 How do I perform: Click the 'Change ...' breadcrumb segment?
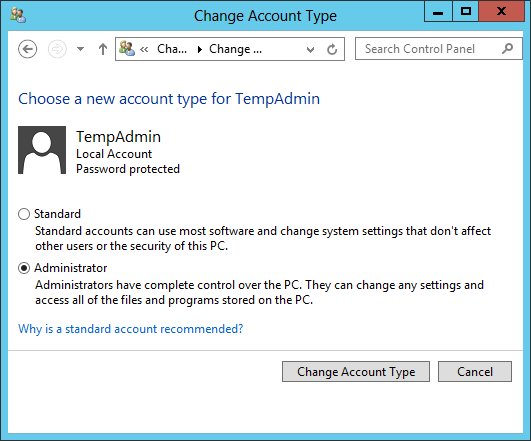tap(235, 49)
